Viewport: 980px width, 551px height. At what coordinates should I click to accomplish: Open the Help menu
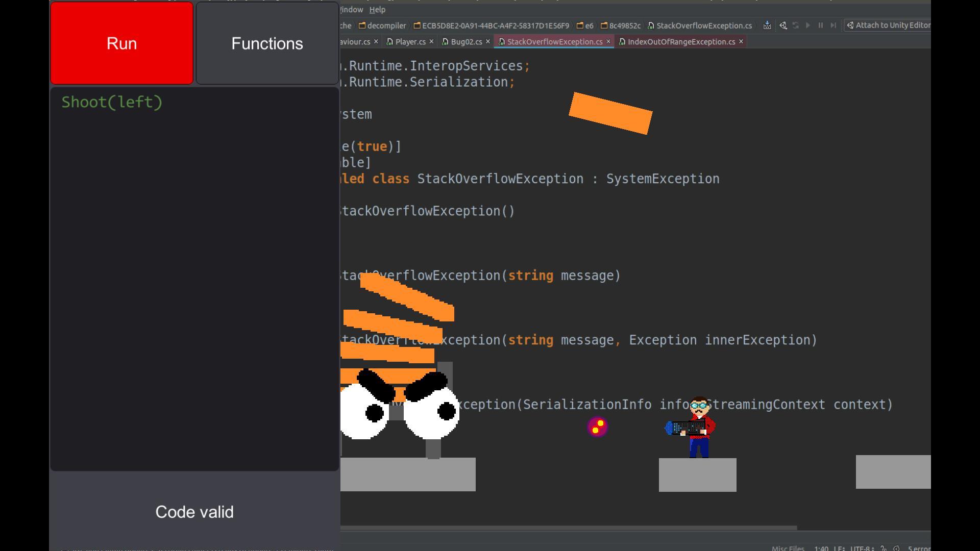tap(377, 10)
